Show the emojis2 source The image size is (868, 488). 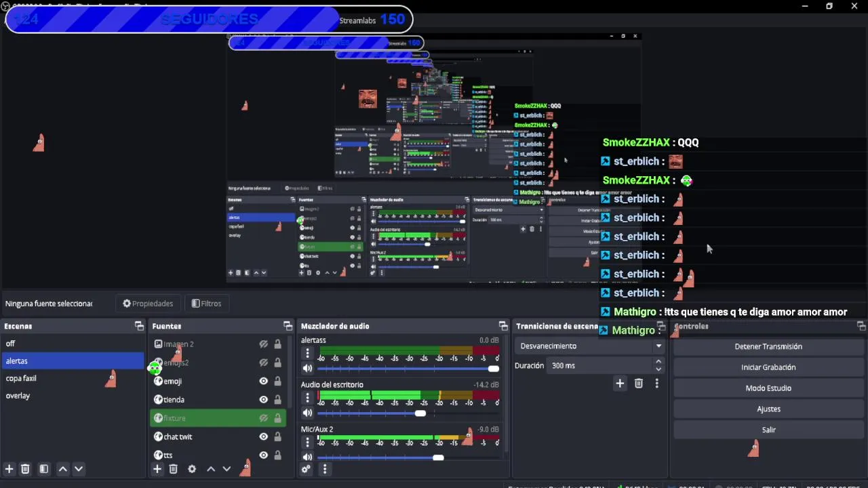click(x=264, y=363)
